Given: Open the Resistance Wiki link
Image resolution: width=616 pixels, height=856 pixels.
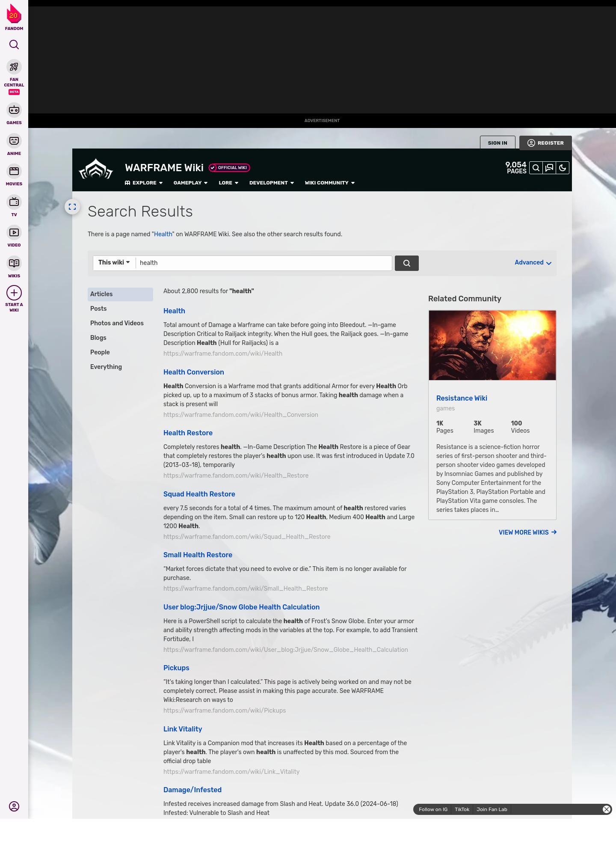Looking at the screenshot, I should 462,398.
